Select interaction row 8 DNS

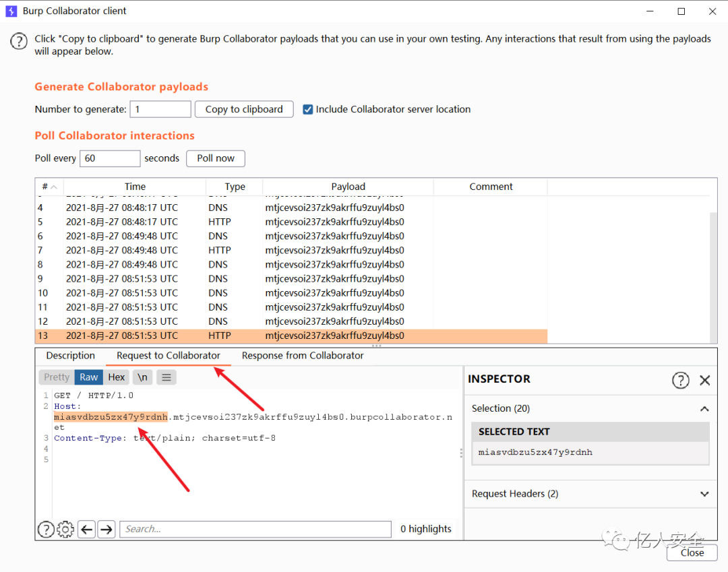point(291,265)
